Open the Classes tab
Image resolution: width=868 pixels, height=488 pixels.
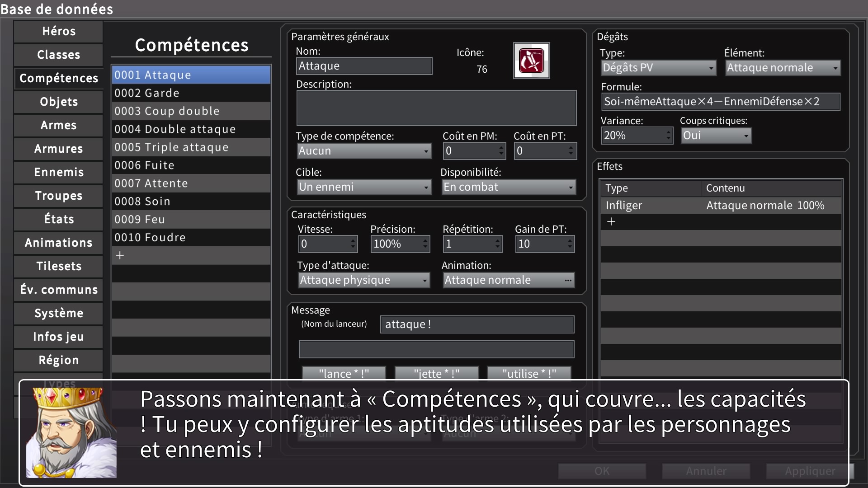tap(59, 55)
